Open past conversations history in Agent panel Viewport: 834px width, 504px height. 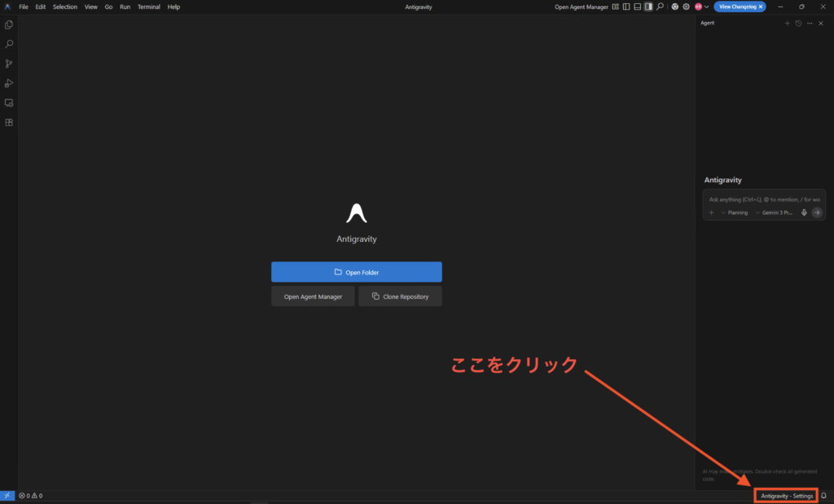click(798, 23)
